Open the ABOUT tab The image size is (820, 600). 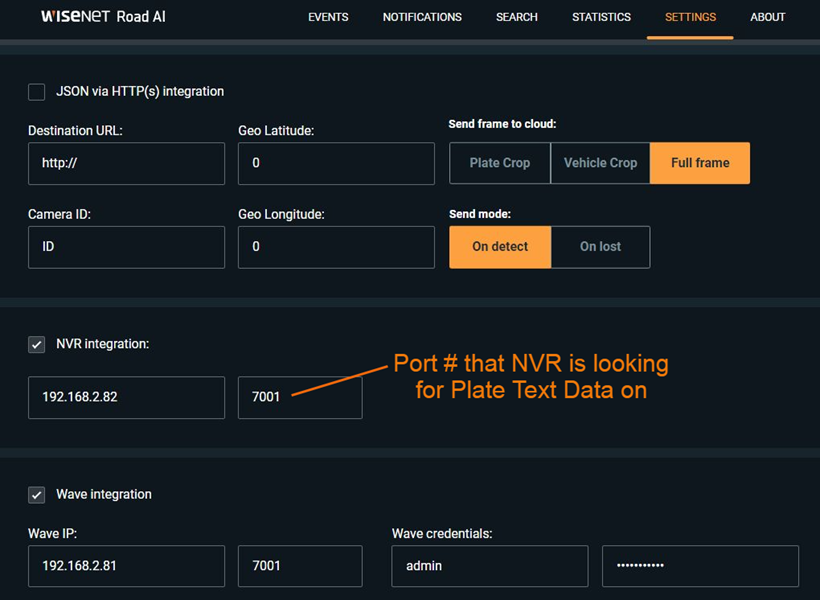point(768,17)
